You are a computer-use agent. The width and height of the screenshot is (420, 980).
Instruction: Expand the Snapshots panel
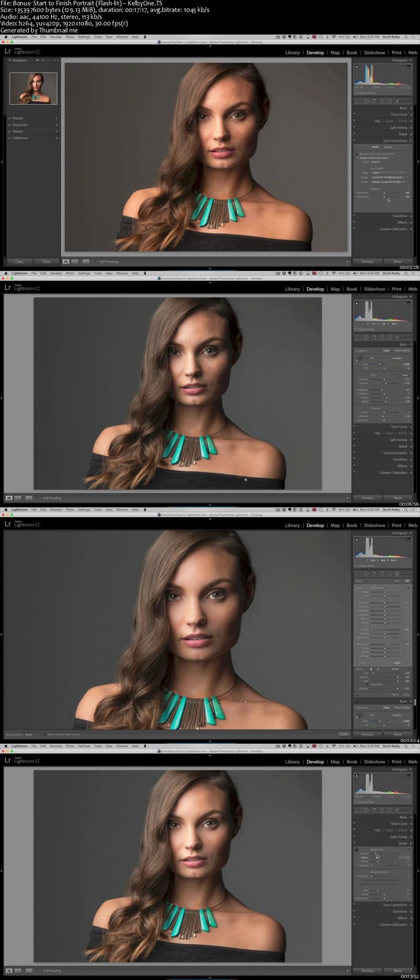click(x=10, y=125)
